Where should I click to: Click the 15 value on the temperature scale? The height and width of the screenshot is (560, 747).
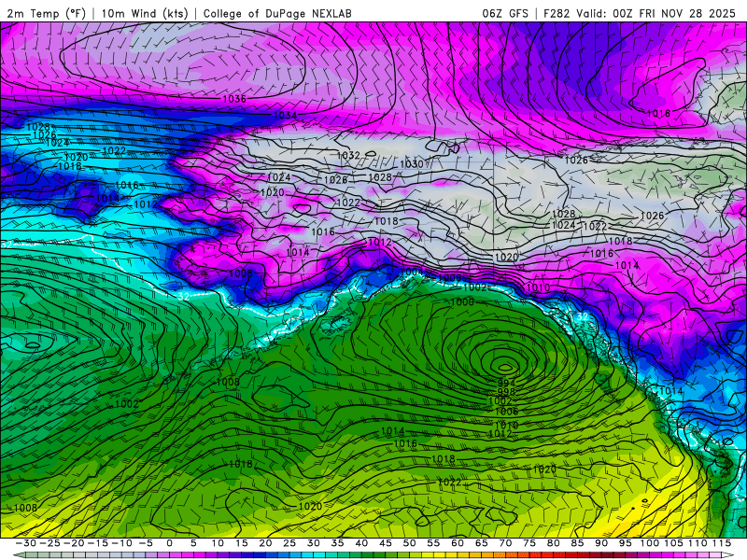click(242, 543)
